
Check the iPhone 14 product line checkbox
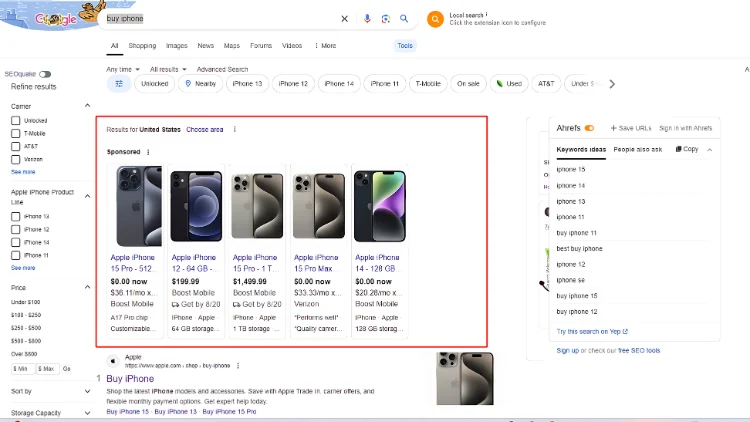[16, 243]
